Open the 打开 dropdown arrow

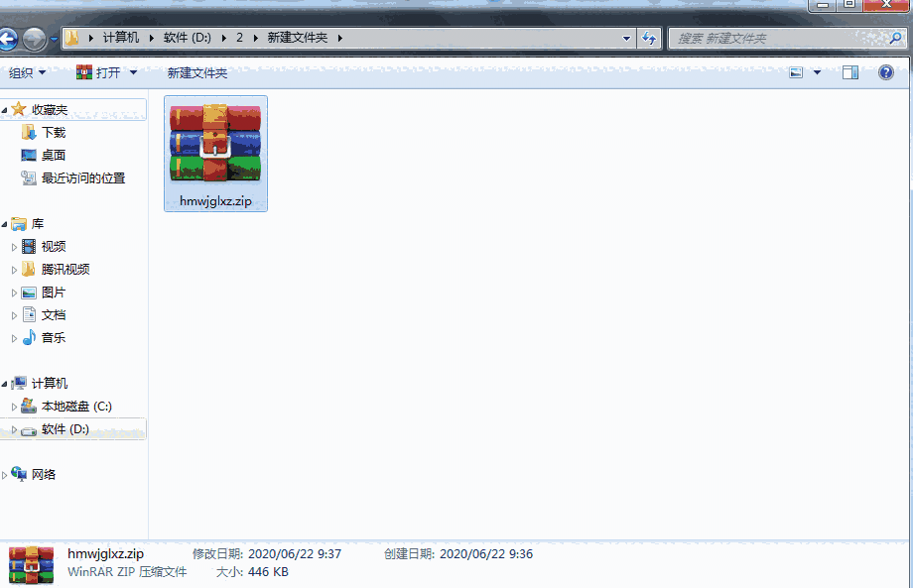coord(132,71)
